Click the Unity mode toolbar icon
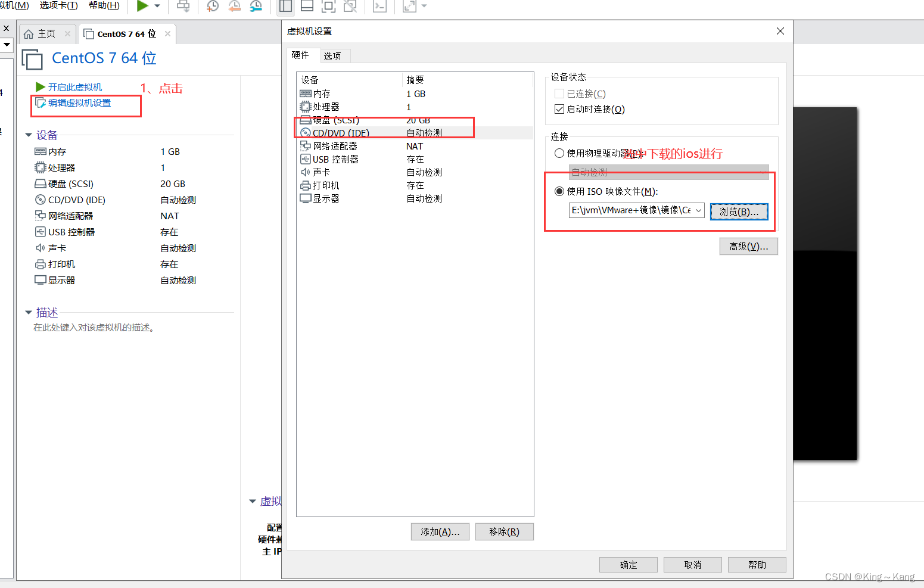This screenshot has width=924, height=588. click(x=350, y=6)
